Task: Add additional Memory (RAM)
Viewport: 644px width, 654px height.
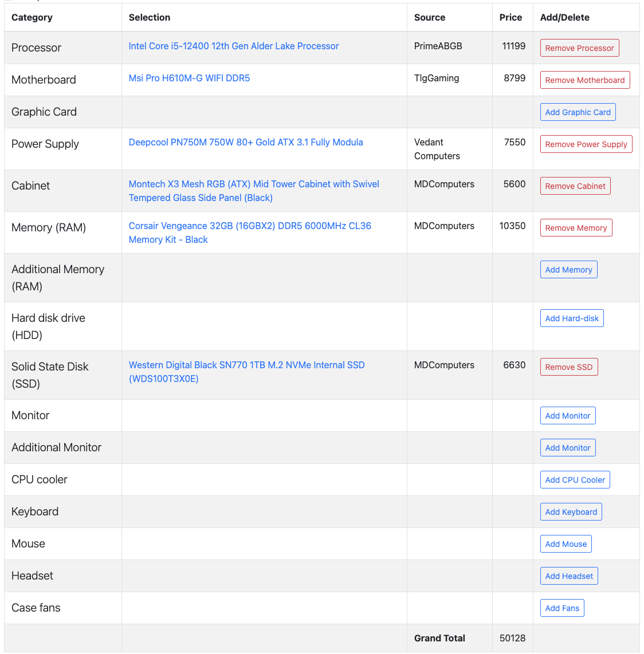Action: [568, 269]
